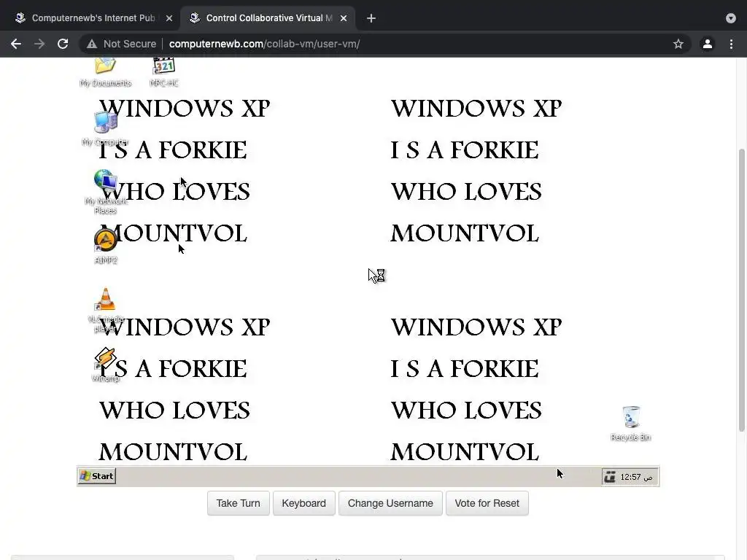Open the MPC-HC desktop icon
Screen dimensions: 747x560
164,71
